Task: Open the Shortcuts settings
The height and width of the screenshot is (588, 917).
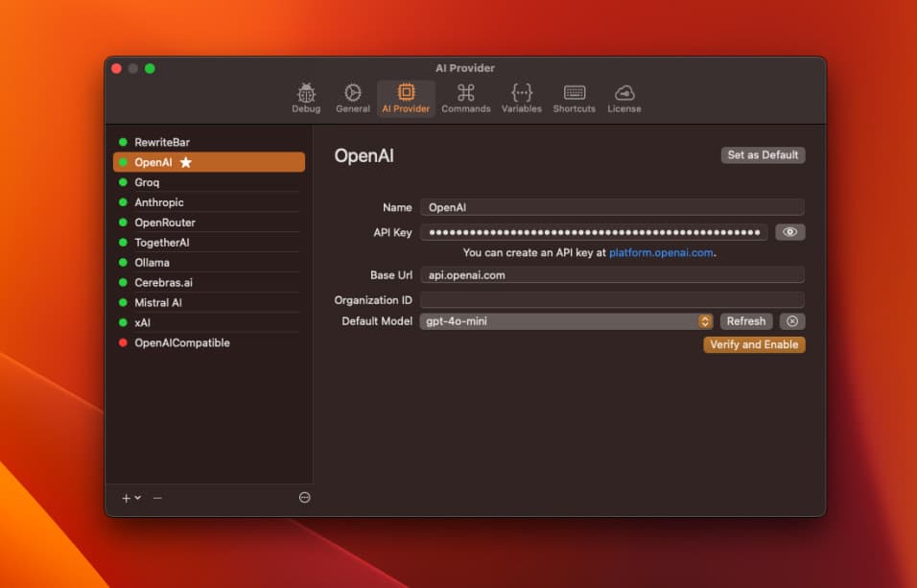Action: 573,97
